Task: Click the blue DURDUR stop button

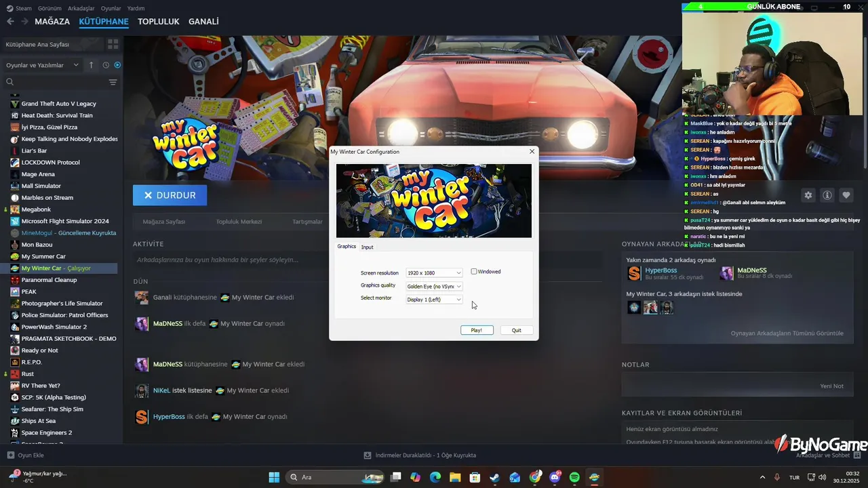Action: pyautogui.click(x=170, y=195)
